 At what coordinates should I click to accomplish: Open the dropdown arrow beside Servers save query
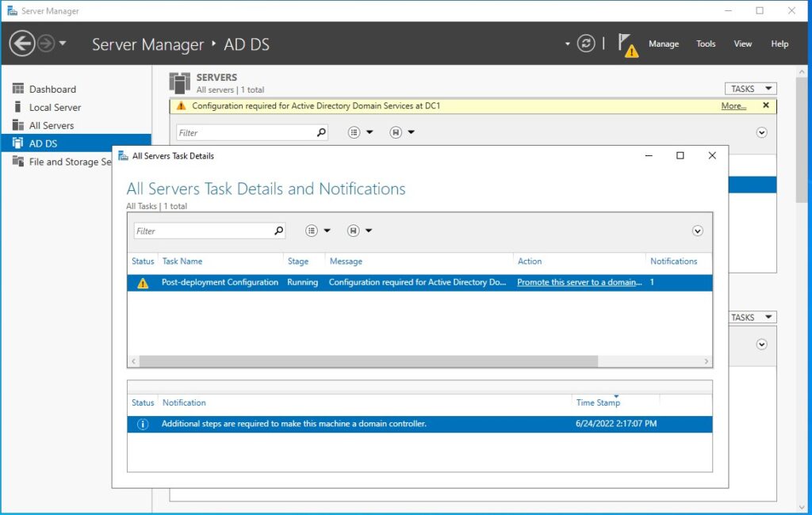coord(412,132)
